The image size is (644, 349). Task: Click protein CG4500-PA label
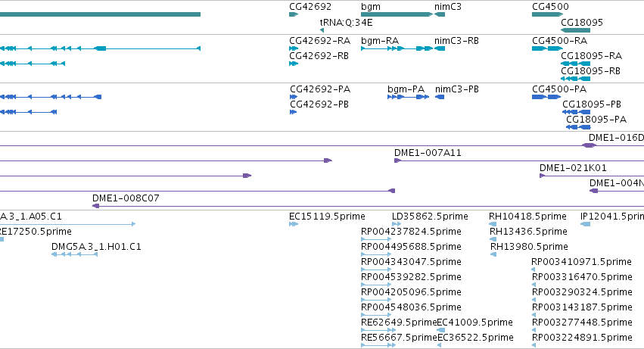coord(559,89)
